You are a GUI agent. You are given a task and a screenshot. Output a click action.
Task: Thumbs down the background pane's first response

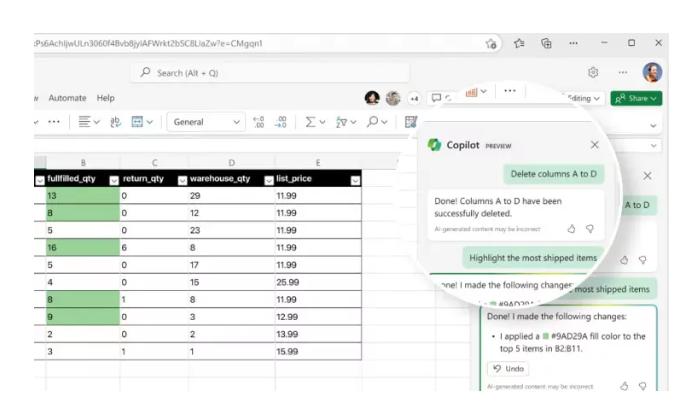click(642, 260)
